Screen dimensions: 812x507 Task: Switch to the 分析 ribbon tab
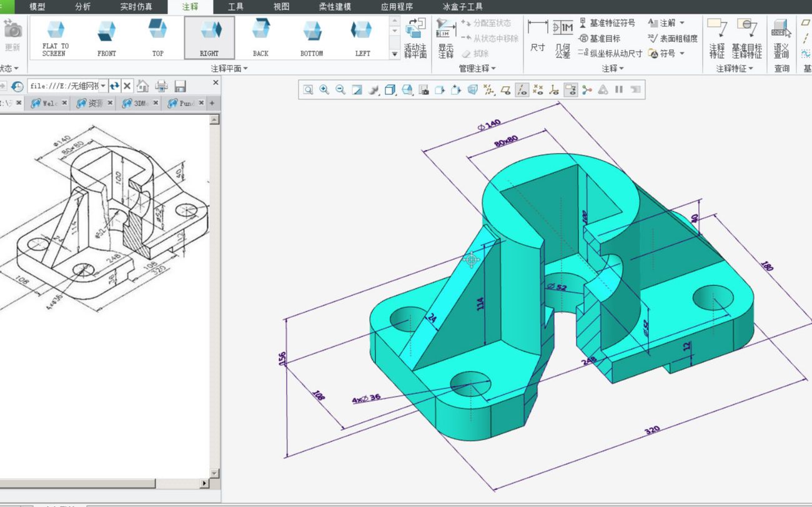(x=82, y=7)
